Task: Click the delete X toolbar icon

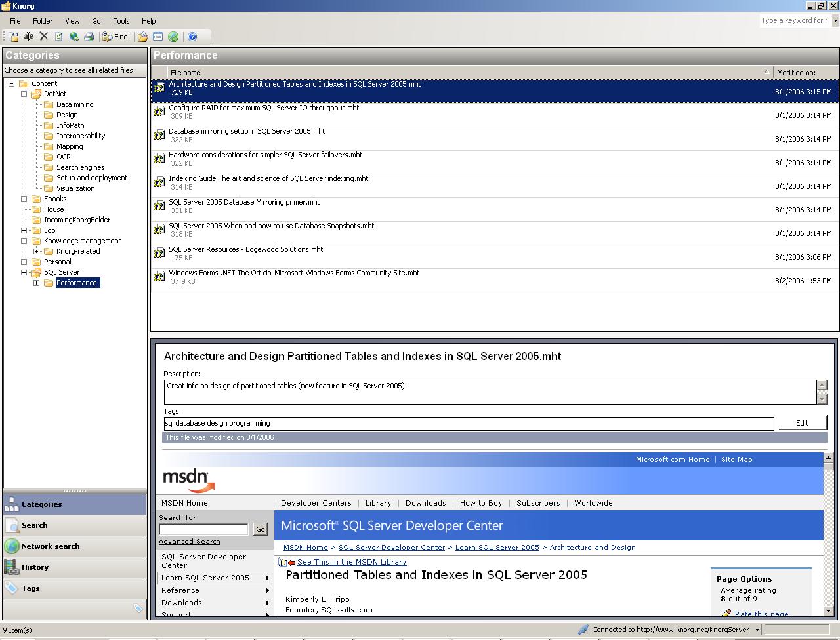Action: point(44,37)
